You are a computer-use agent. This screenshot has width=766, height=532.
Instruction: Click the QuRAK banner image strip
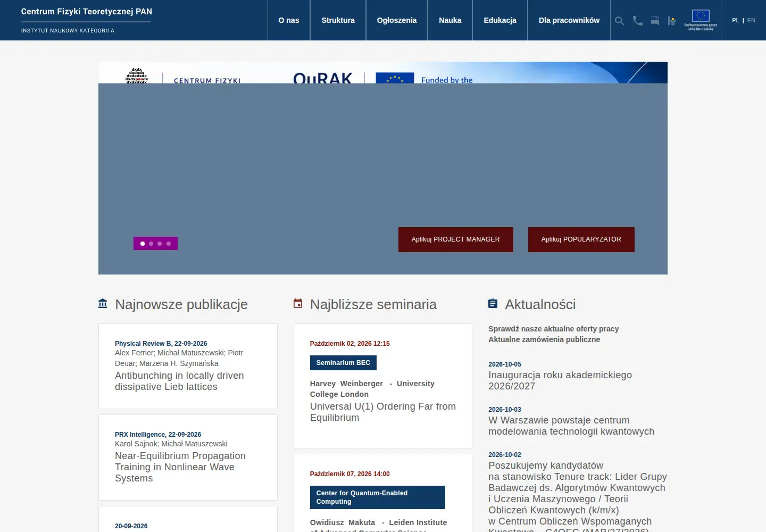pyautogui.click(x=383, y=72)
